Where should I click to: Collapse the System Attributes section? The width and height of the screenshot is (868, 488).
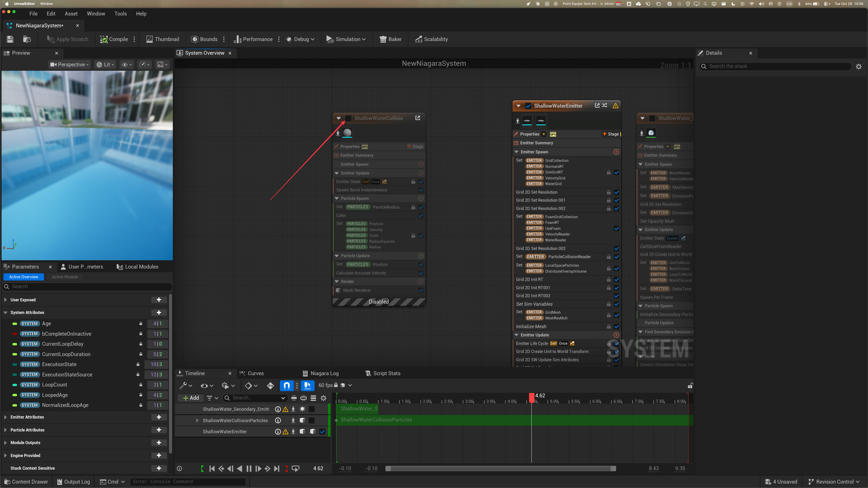point(5,313)
